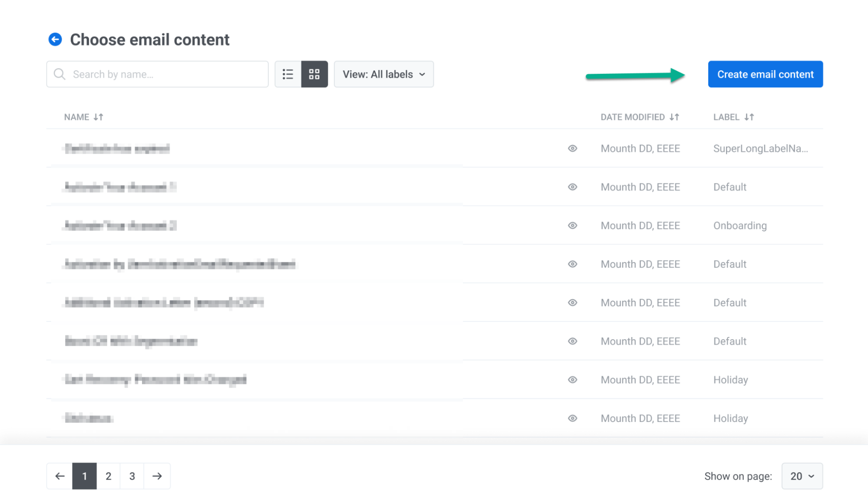Open the Onboarding labeled email row
The width and height of the screenshot is (868, 500).
120,225
